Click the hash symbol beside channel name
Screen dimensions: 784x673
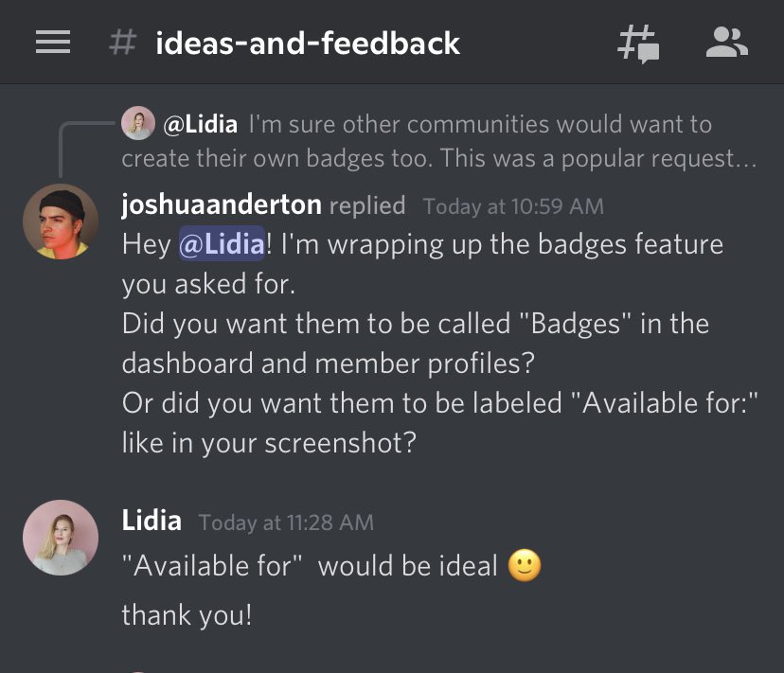[x=123, y=43]
